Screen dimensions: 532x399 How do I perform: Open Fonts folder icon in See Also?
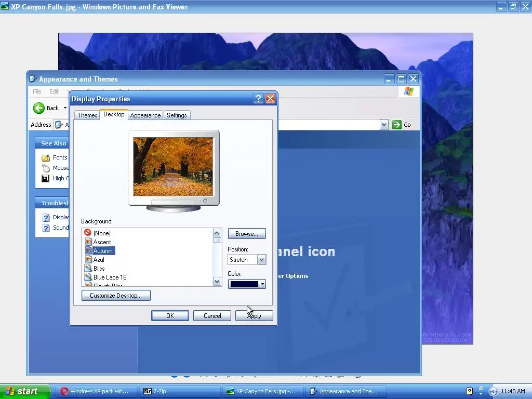(x=46, y=158)
